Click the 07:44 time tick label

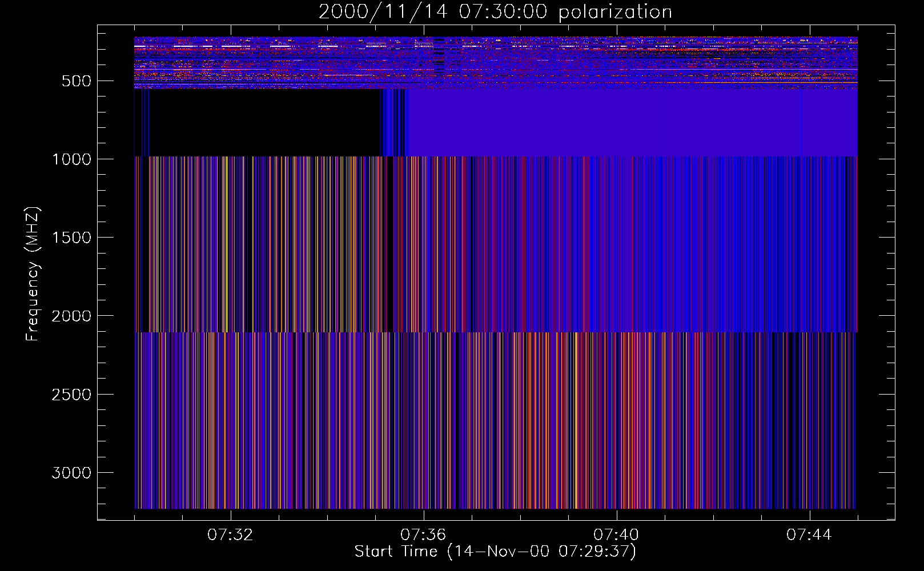809,535
